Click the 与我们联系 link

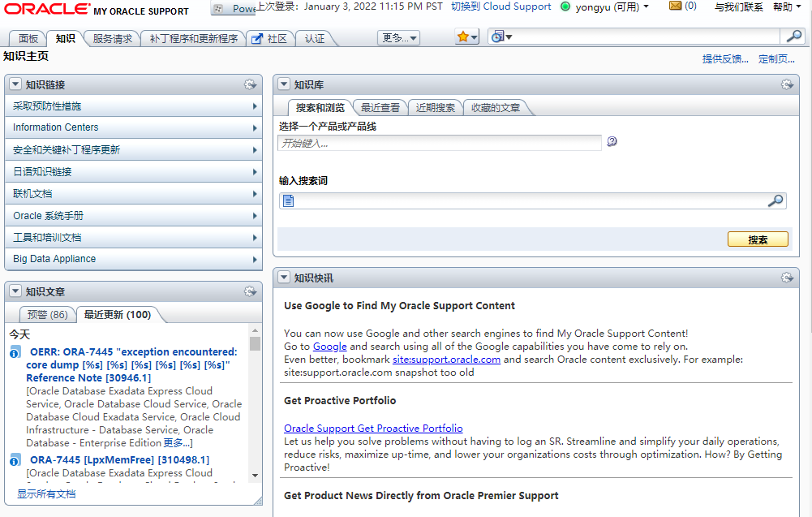tap(738, 7)
